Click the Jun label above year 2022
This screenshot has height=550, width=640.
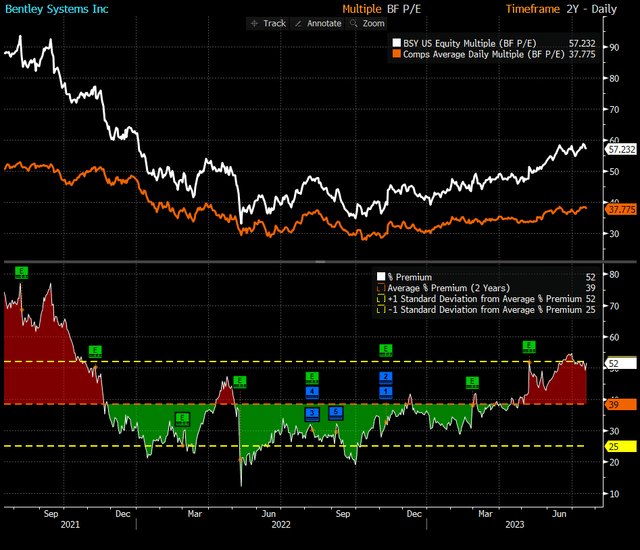click(x=269, y=514)
